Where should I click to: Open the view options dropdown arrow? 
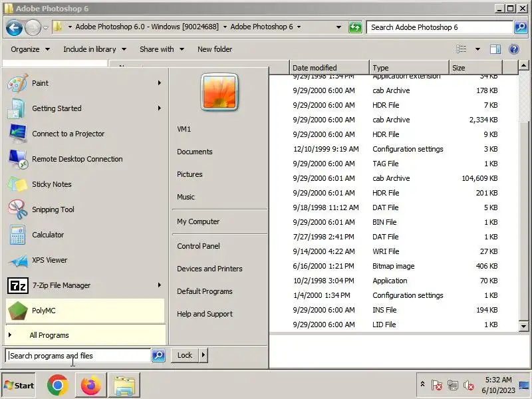click(477, 49)
